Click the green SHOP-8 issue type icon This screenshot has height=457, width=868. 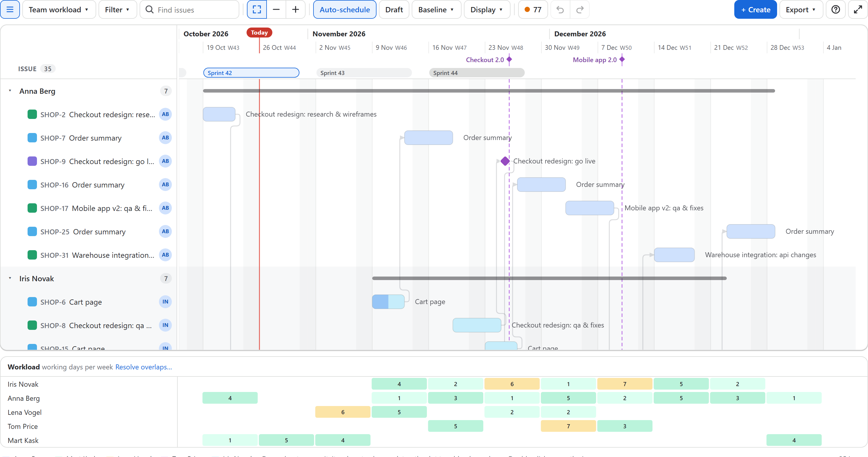(32, 325)
